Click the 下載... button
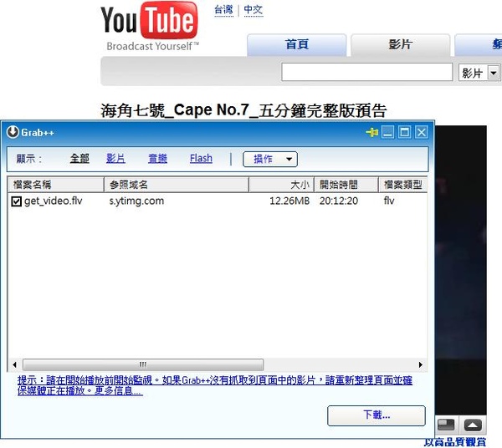502x448 pixels. tap(376, 415)
